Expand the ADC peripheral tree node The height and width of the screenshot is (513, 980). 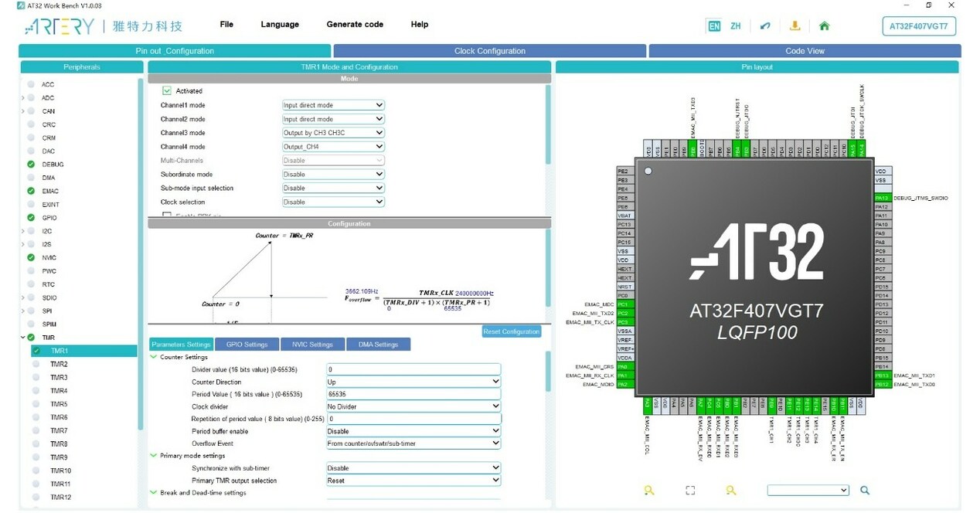point(23,98)
